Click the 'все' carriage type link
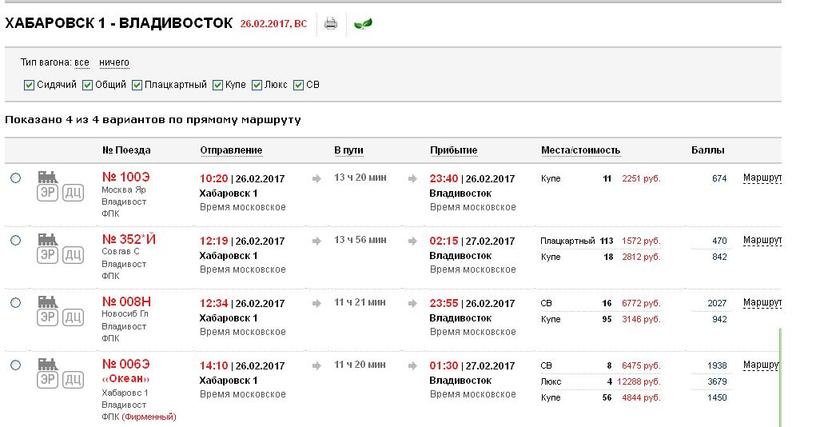This screenshot has height=427, width=820. [82, 62]
